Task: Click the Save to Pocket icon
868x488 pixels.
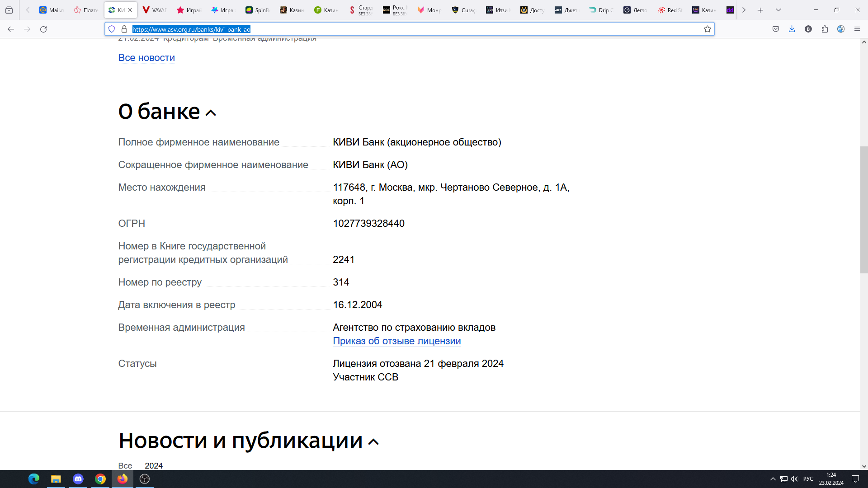Action: [776, 29]
